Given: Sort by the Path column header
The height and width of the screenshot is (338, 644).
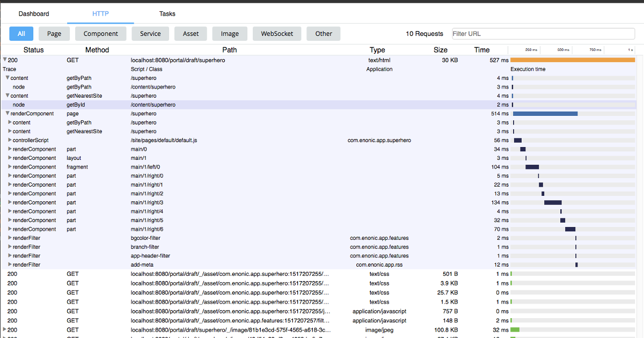Looking at the screenshot, I should click(230, 50).
